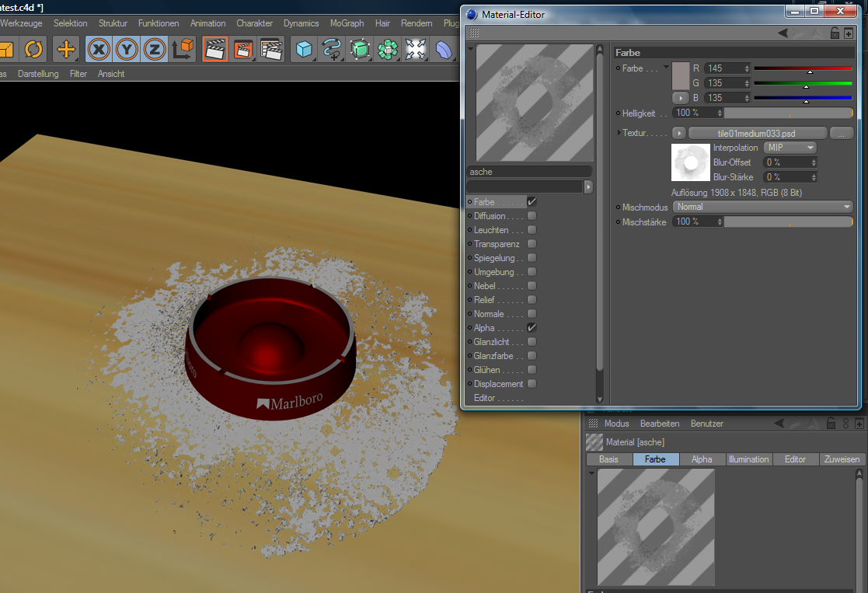Adjust the red R color slider
The width and height of the screenshot is (868, 593).
tap(803, 68)
